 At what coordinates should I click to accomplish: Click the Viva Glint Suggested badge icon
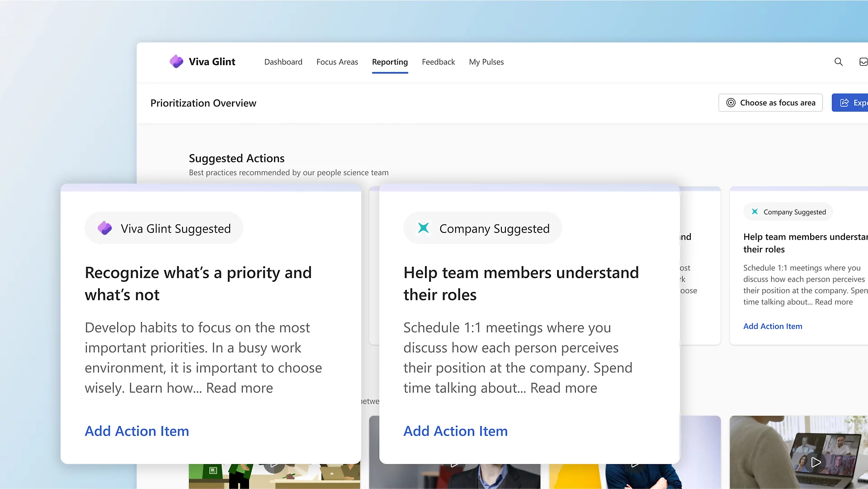tap(105, 228)
